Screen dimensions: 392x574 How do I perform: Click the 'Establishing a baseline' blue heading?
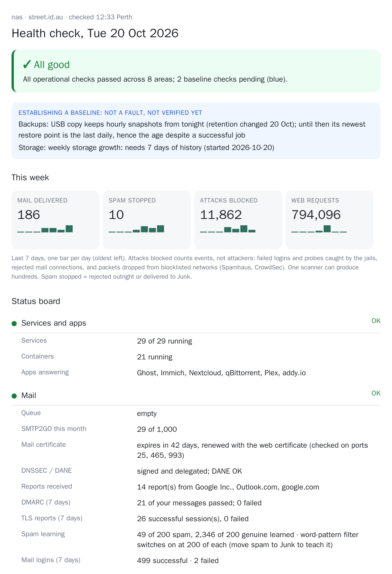pos(110,113)
